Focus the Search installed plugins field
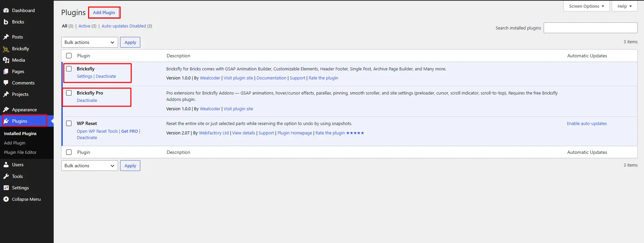644x243 pixels. pos(590,28)
